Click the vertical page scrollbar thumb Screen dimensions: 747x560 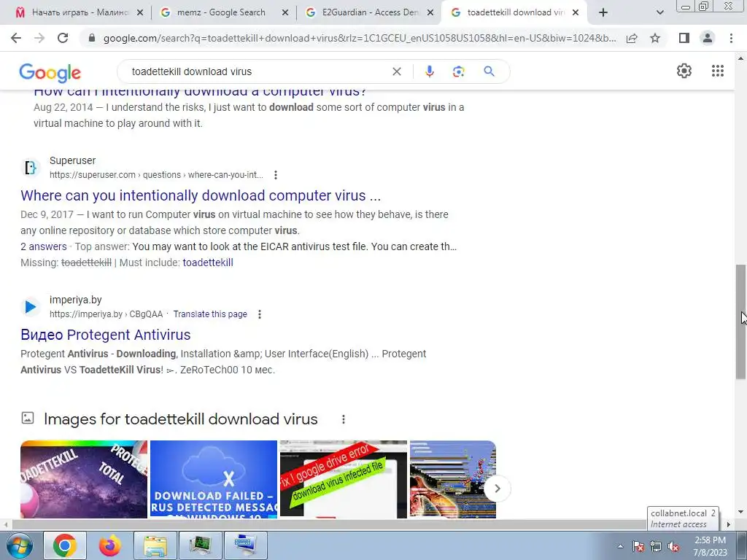point(740,322)
